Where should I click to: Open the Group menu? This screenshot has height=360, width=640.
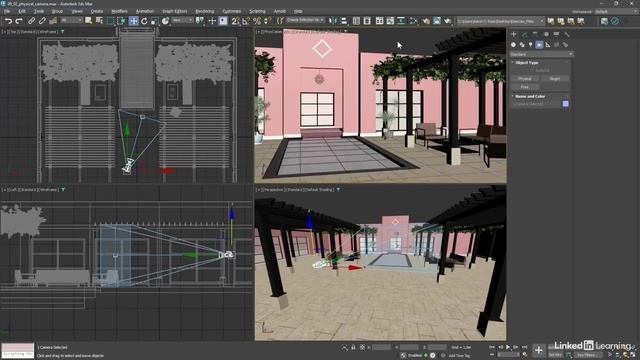click(x=57, y=11)
